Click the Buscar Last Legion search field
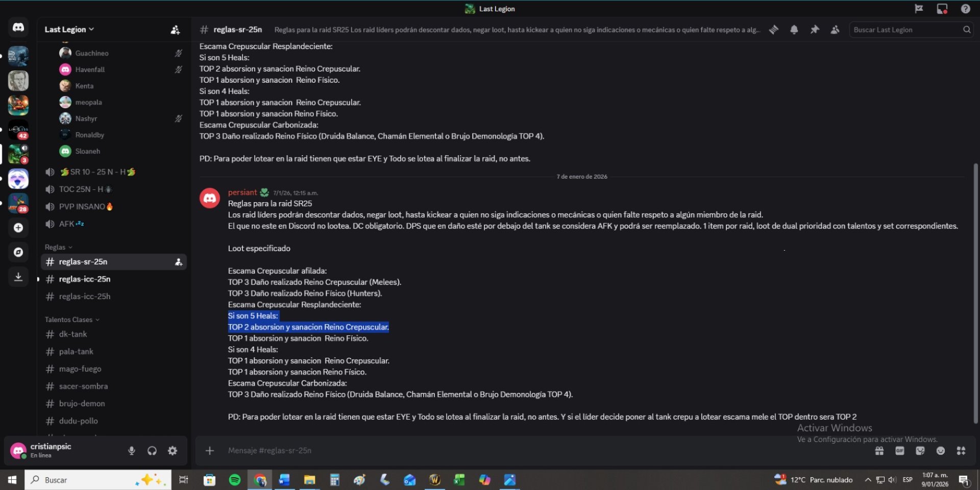This screenshot has height=490, width=980. [x=906, y=30]
